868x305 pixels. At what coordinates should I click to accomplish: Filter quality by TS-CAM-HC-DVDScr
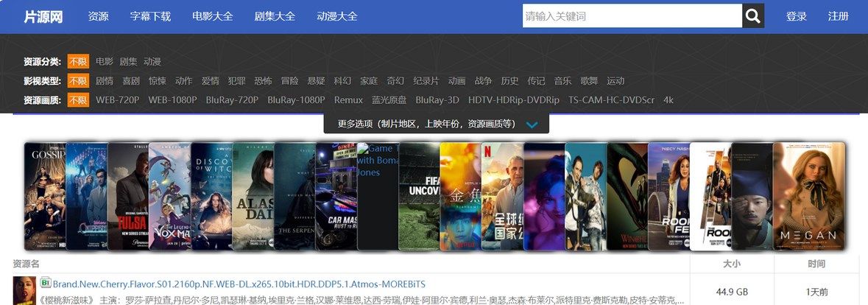(612, 100)
